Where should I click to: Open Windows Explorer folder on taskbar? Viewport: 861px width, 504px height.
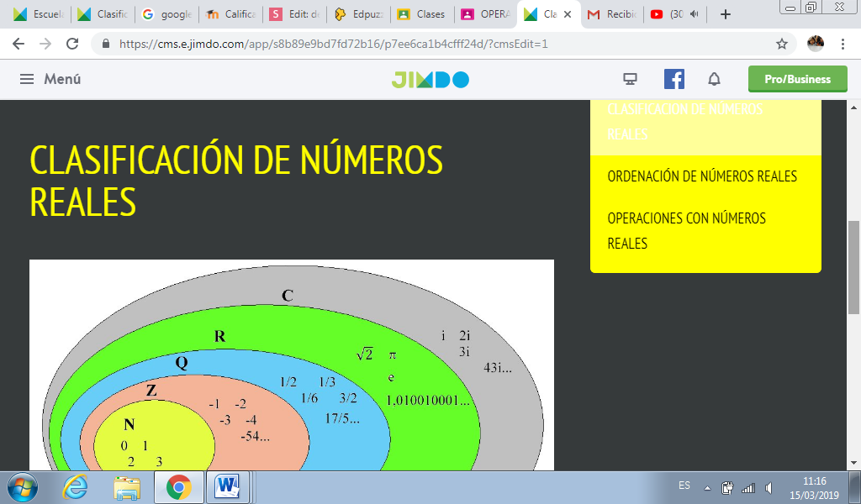click(x=127, y=487)
